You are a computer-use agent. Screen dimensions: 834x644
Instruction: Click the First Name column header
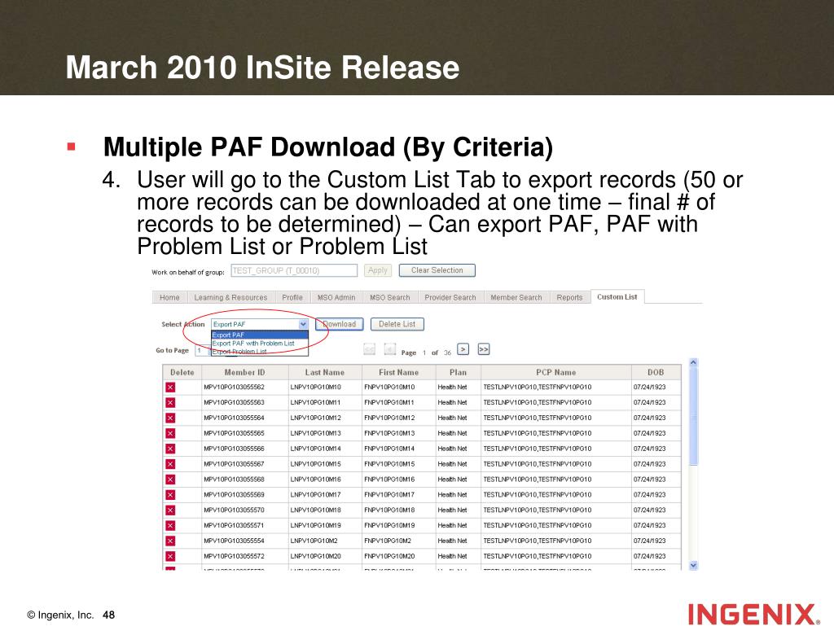(399, 372)
